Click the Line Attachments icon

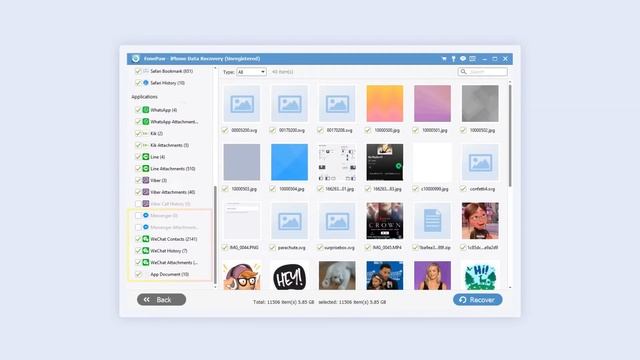point(146,169)
